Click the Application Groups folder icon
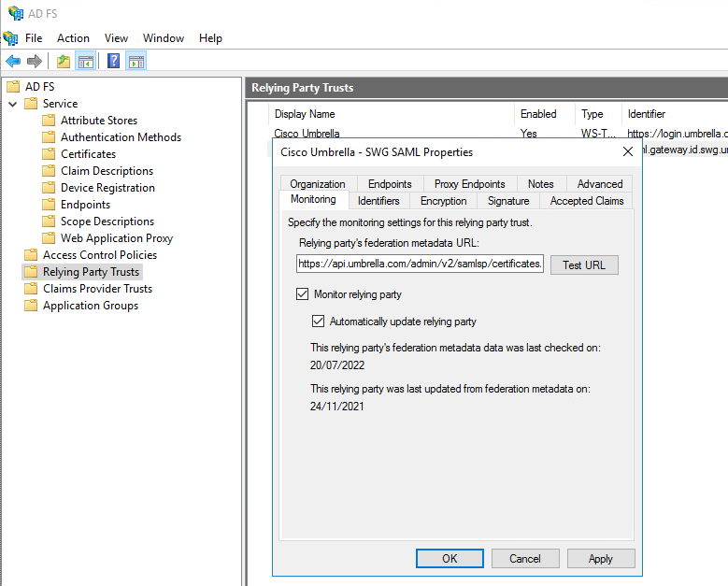Viewport: 728px width, 586px height. [31, 305]
